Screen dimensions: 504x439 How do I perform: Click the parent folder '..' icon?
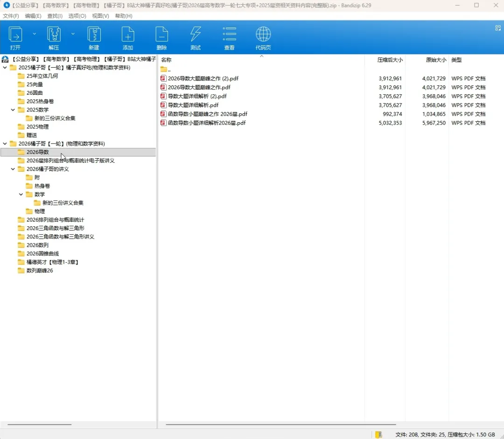(x=164, y=69)
